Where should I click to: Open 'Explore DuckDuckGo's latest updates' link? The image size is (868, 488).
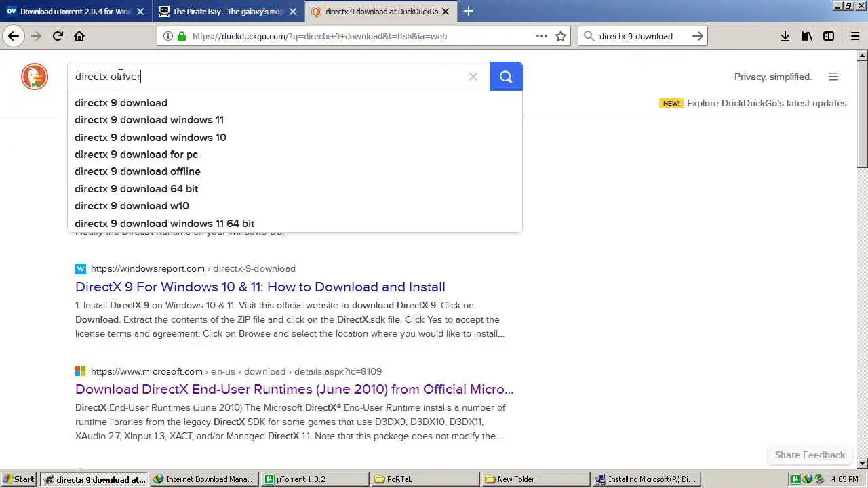(x=766, y=103)
